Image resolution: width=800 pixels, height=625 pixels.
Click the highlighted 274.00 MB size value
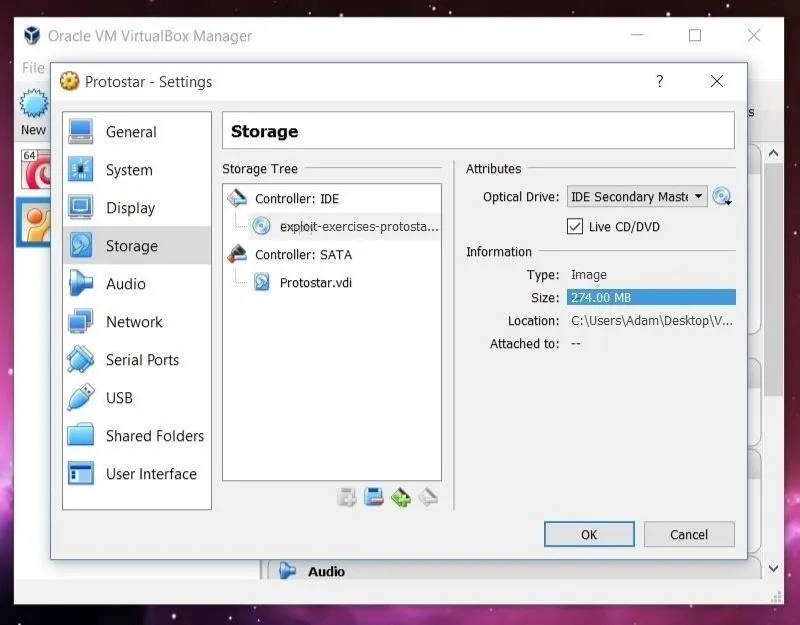(x=651, y=297)
